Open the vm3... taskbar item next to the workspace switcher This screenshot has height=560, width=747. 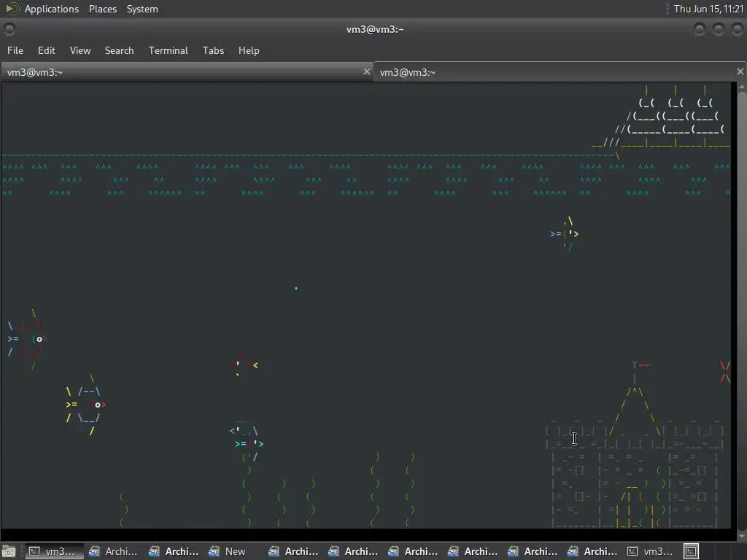pyautogui.click(x=650, y=551)
